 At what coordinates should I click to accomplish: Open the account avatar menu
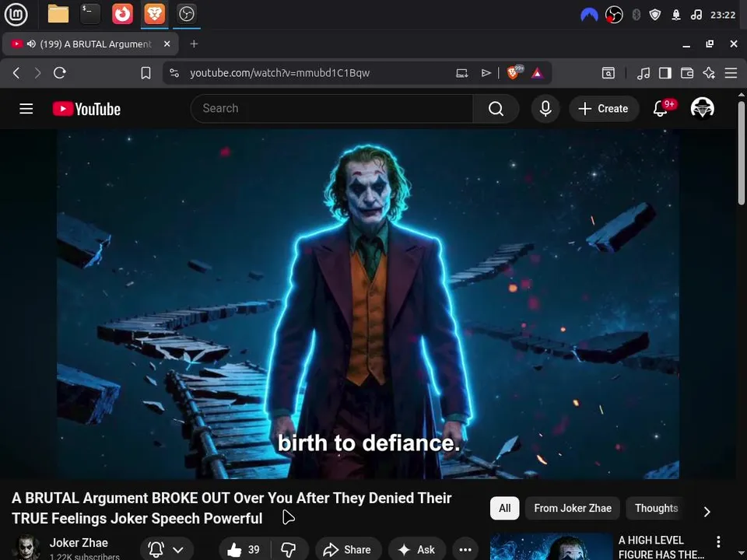702,109
